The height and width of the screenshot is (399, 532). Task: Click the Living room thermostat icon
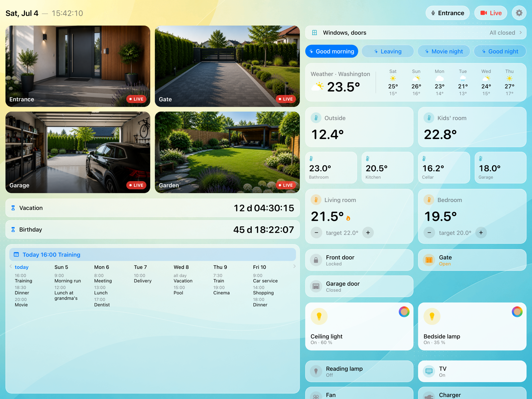tap(316, 200)
